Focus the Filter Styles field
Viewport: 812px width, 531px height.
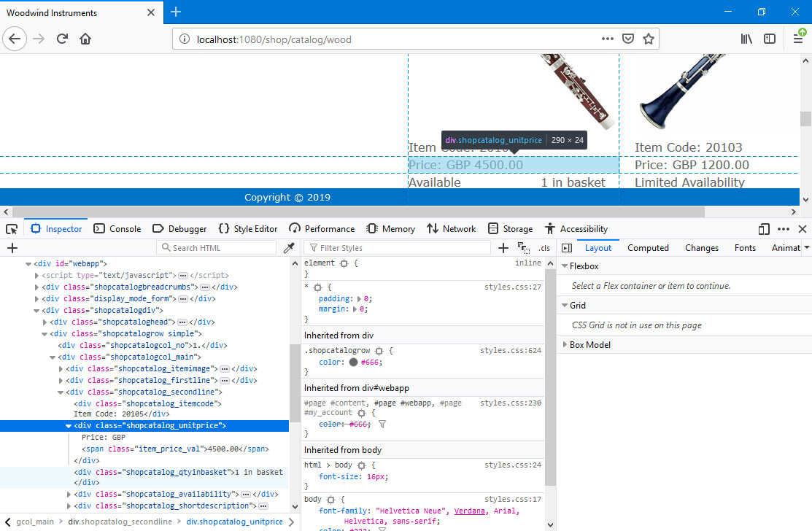pyautogui.click(x=397, y=248)
